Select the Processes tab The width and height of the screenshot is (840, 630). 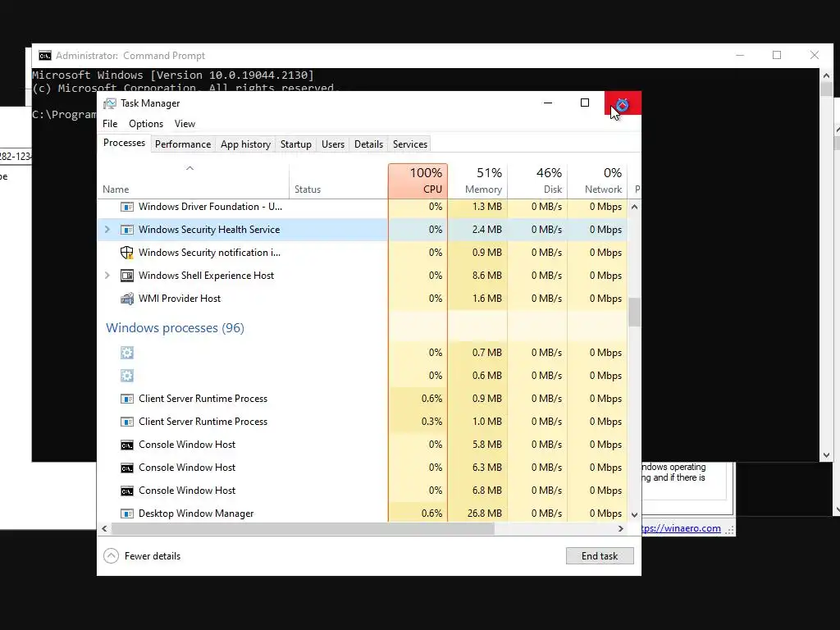(x=125, y=143)
